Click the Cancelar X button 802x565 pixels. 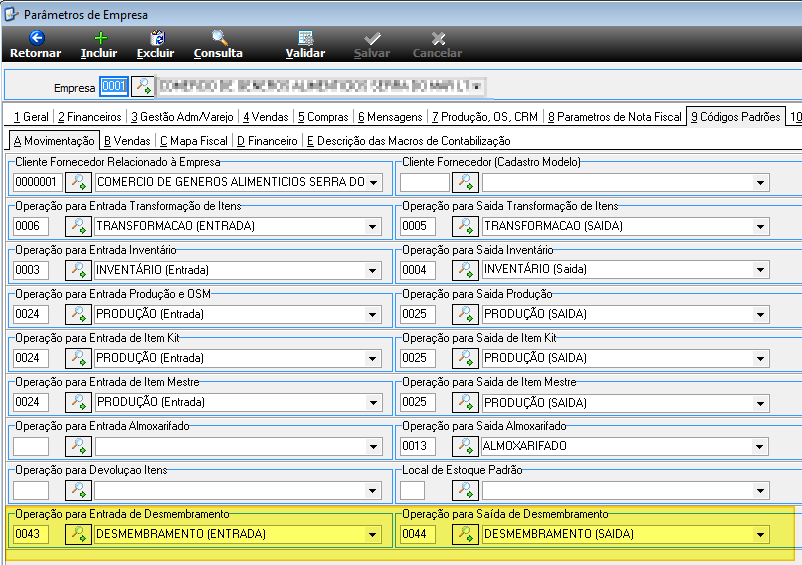437,45
